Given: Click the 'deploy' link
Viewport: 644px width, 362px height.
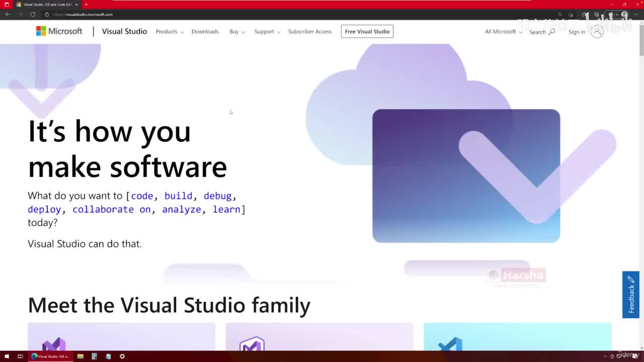Looking at the screenshot, I should click(x=44, y=210).
